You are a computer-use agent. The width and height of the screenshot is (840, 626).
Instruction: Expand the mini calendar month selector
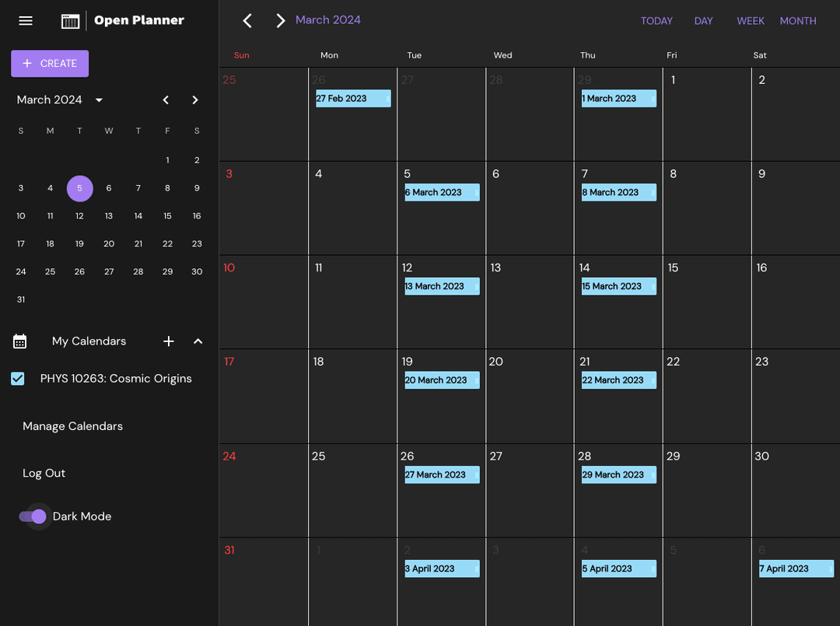pyautogui.click(x=99, y=100)
